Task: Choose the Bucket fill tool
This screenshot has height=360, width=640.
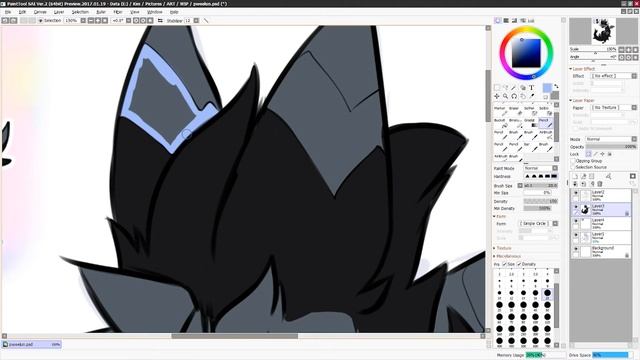Action: point(500,123)
